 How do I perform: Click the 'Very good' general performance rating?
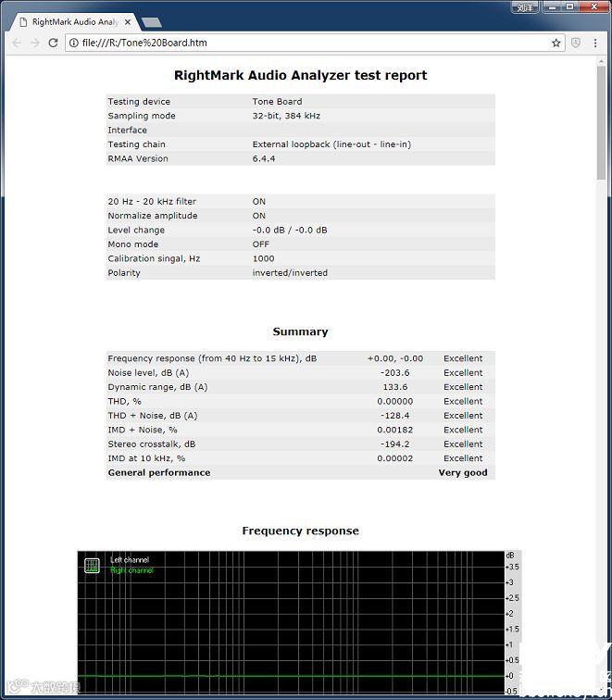tap(463, 473)
